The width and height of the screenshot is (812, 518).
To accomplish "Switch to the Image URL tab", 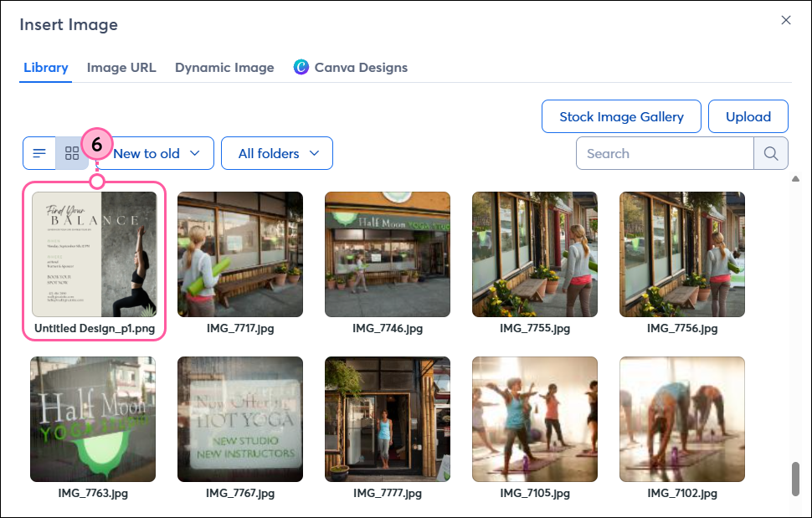I will pos(121,67).
